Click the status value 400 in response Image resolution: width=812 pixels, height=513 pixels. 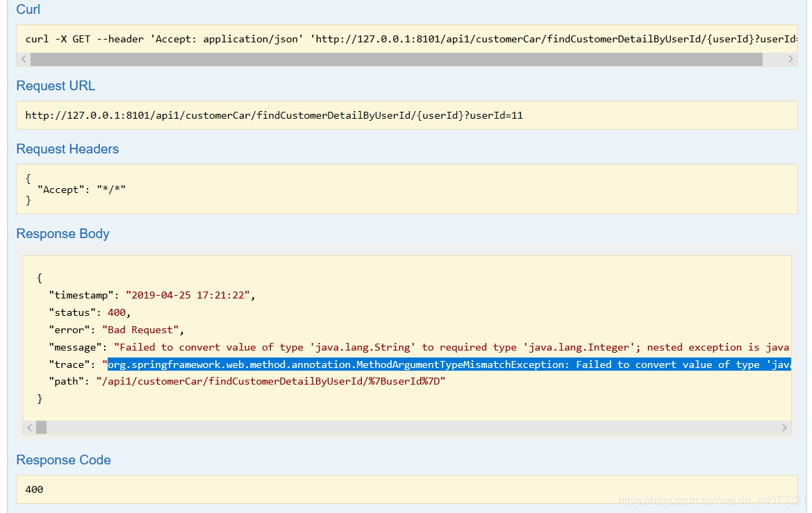click(x=117, y=312)
